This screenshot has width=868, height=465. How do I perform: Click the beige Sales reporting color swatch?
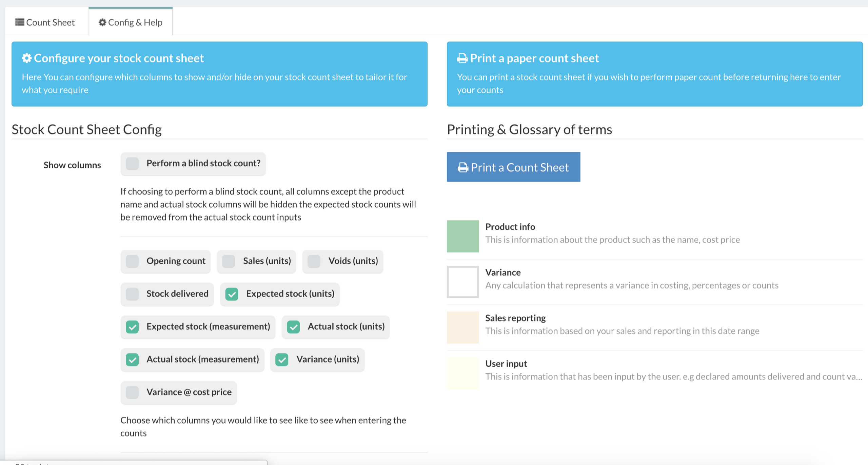[463, 328]
